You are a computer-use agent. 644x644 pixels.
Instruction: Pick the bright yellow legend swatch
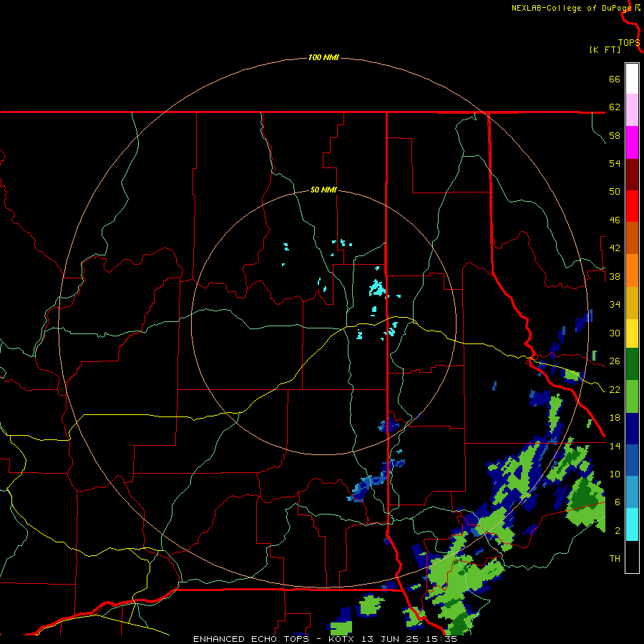tap(632, 334)
